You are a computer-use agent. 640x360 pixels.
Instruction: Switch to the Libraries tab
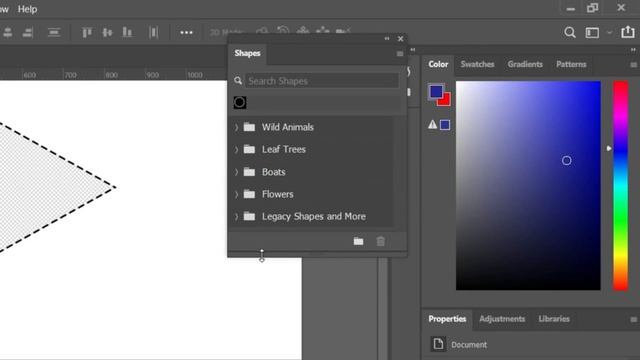(554, 319)
